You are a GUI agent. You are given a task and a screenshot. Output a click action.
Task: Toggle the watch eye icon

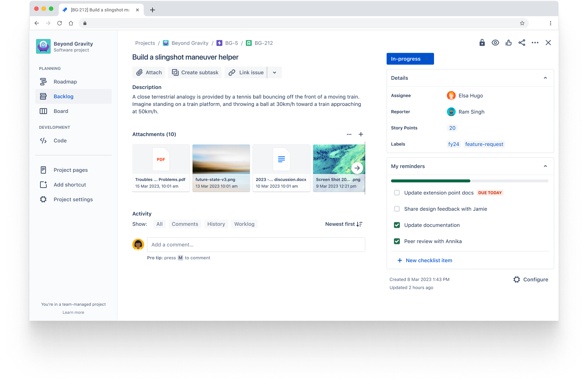[x=495, y=43]
